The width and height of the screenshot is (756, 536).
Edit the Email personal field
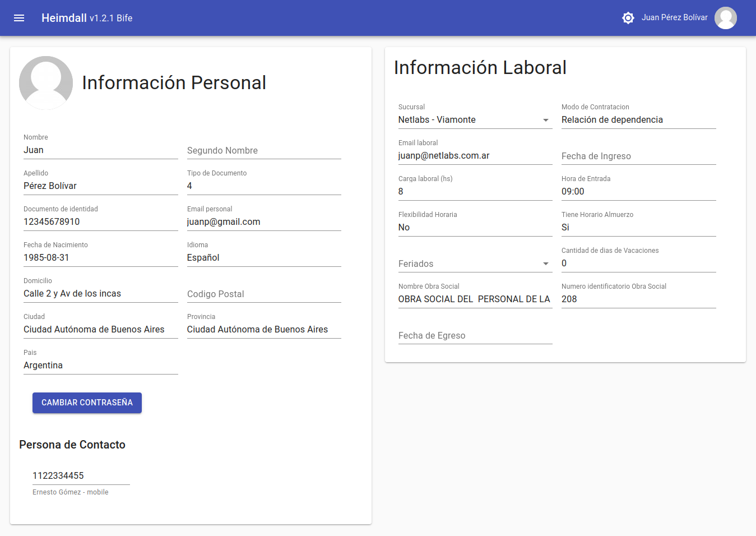[x=263, y=222]
